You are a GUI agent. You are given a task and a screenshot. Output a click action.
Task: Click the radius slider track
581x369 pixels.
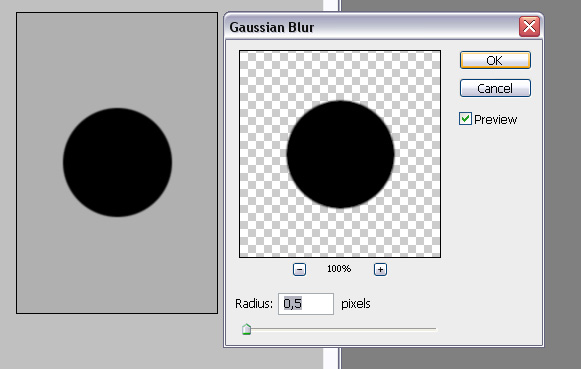[339, 329]
